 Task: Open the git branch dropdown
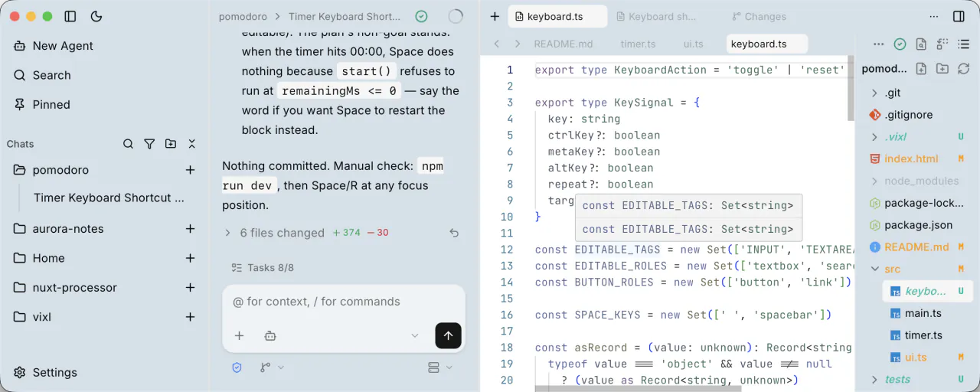[x=271, y=367]
